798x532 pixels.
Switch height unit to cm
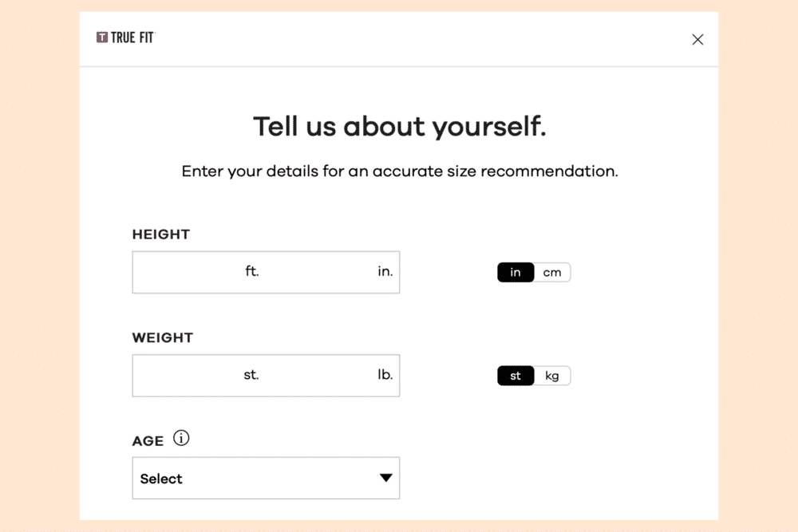(552, 273)
